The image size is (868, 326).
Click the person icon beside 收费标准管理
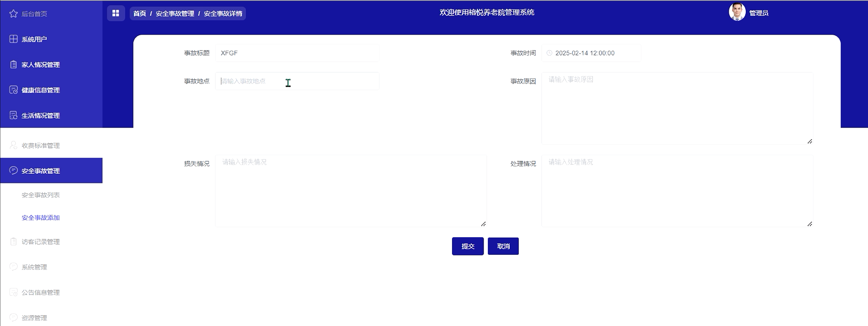[x=13, y=145]
